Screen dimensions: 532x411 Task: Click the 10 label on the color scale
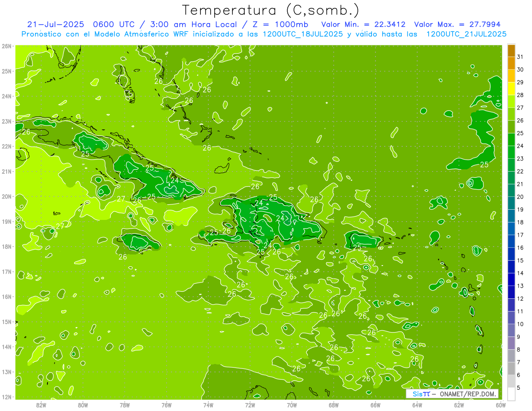click(x=520, y=324)
